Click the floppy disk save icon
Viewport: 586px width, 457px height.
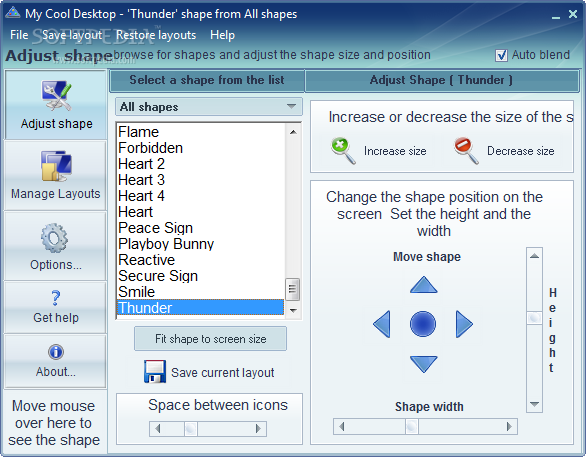point(155,372)
